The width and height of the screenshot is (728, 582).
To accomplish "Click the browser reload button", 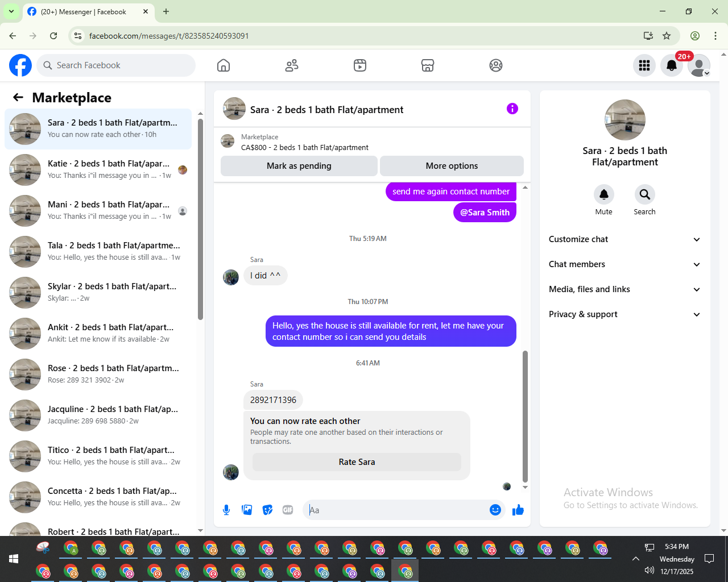I will [53, 36].
